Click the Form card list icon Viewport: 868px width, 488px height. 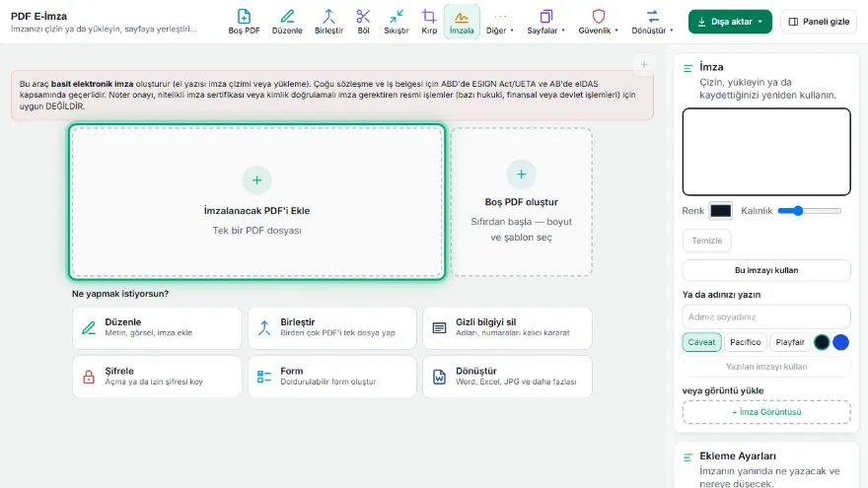[x=264, y=377]
